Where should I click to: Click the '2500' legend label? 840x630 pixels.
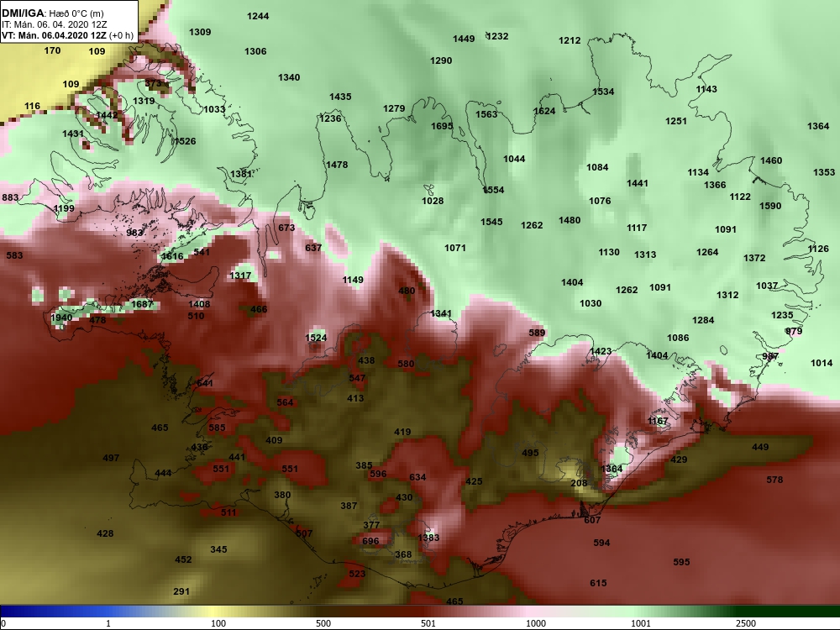(746, 623)
